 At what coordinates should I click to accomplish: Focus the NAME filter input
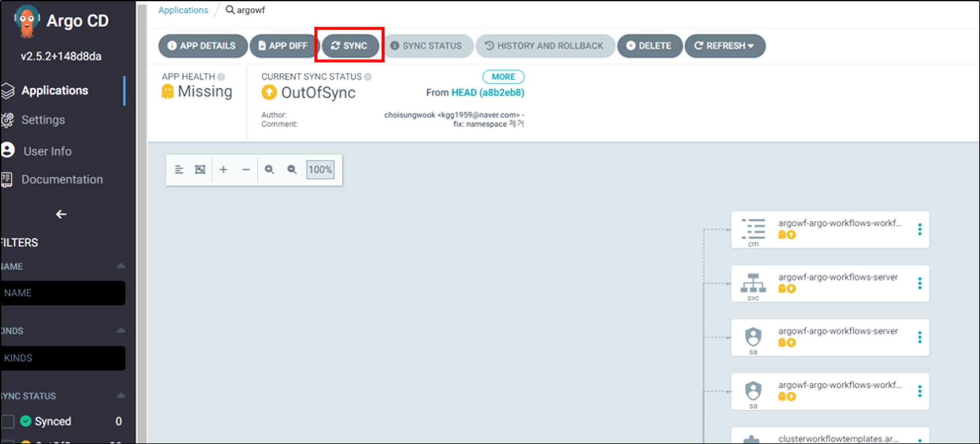[x=63, y=293]
